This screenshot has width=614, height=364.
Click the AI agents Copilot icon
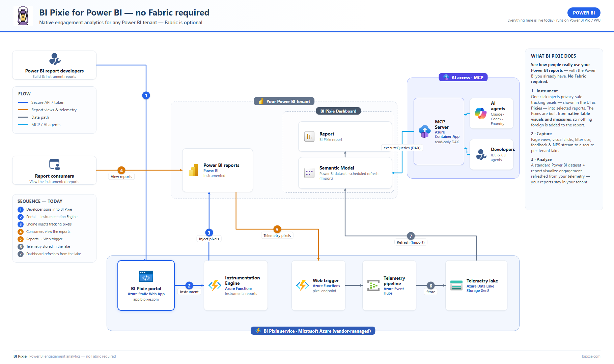point(480,113)
